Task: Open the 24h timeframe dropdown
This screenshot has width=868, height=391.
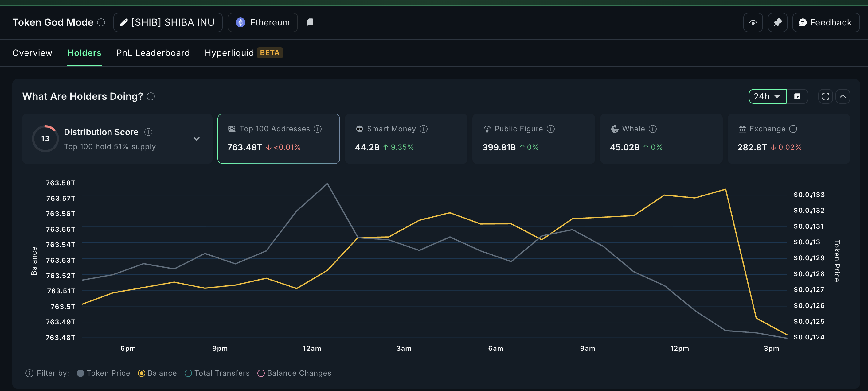Action: coord(767,97)
